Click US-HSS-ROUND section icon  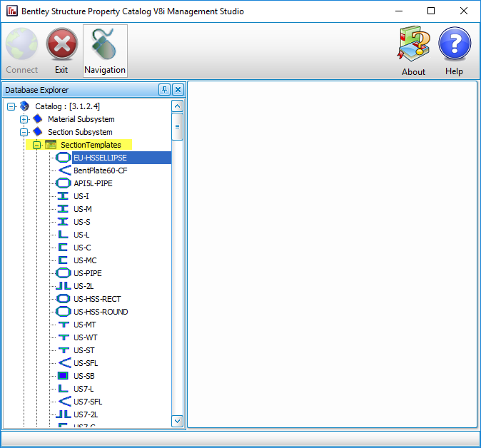[64, 312]
